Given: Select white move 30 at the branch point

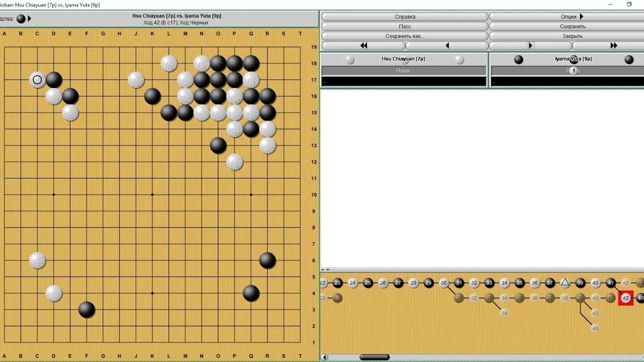Looking at the screenshot, I should click(x=444, y=283).
